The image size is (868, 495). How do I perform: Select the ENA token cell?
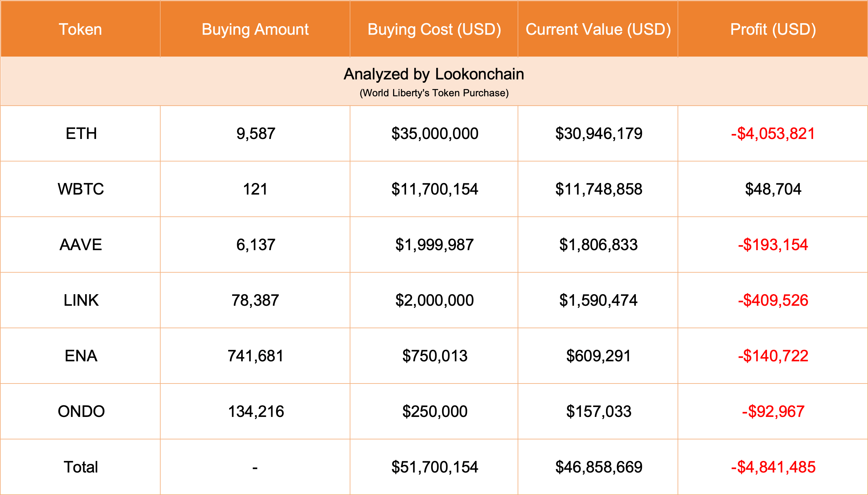tap(81, 356)
